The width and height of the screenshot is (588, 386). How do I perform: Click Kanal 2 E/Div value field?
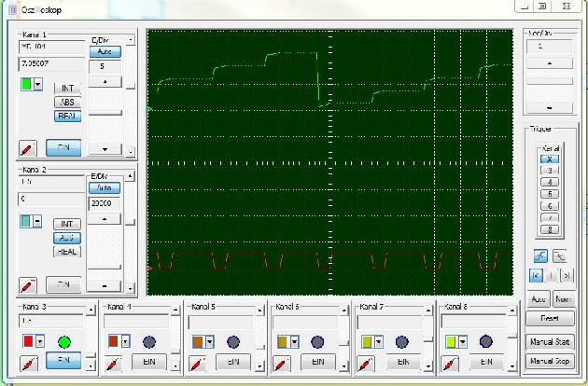[x=104, y=203]
